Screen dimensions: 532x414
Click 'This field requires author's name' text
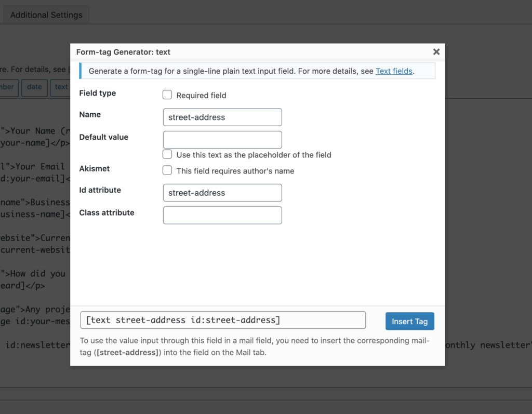tap(235, 171)
